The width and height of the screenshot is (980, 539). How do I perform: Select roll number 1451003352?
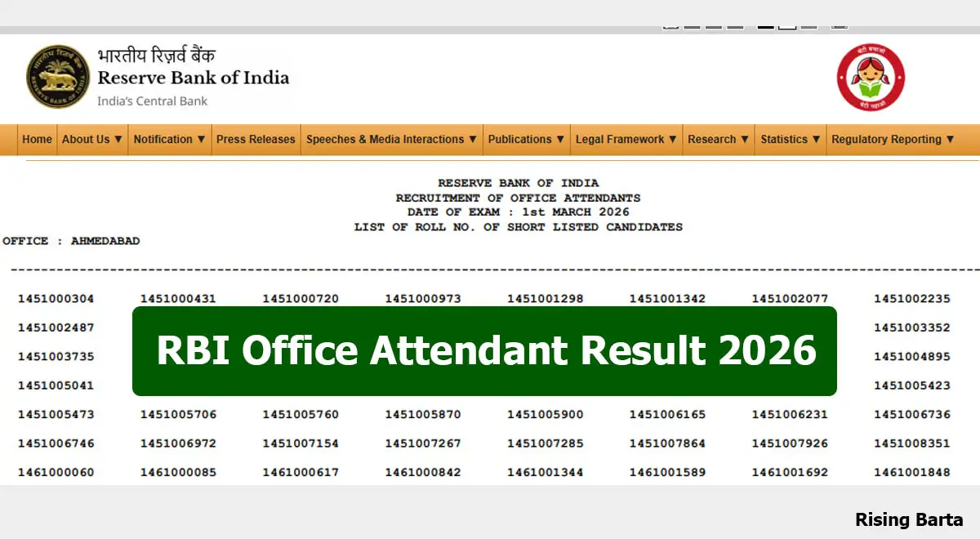click(x=912, y=327)
